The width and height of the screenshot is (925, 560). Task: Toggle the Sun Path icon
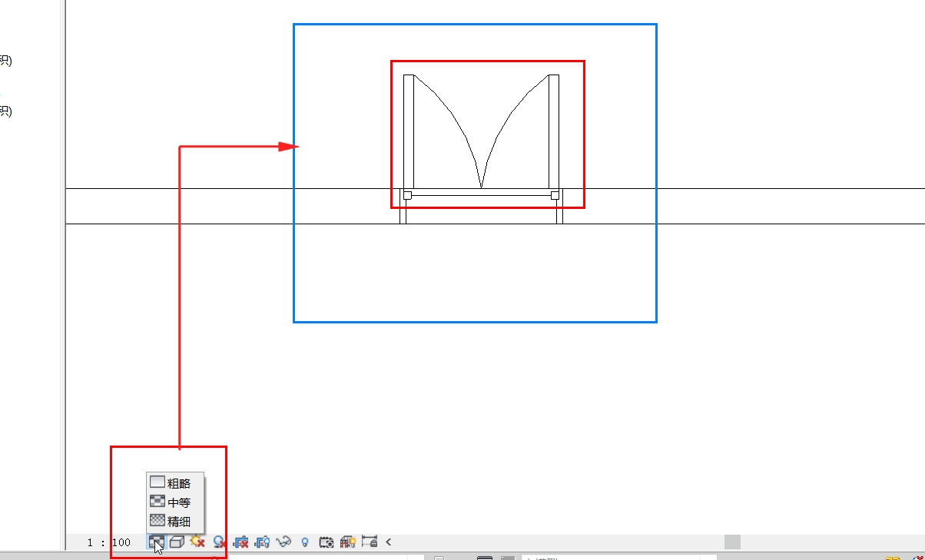(x=197, y=542)
